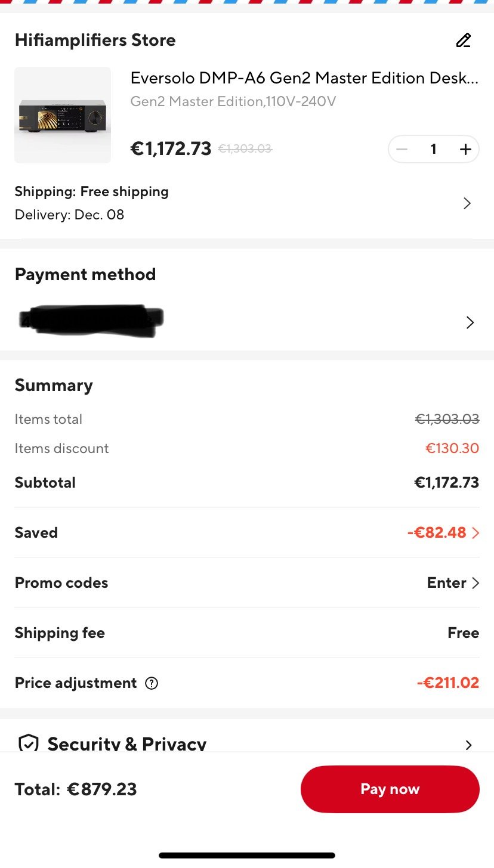
Task: Tap the quantity value field showing 1
Action: tap(434, 150)
